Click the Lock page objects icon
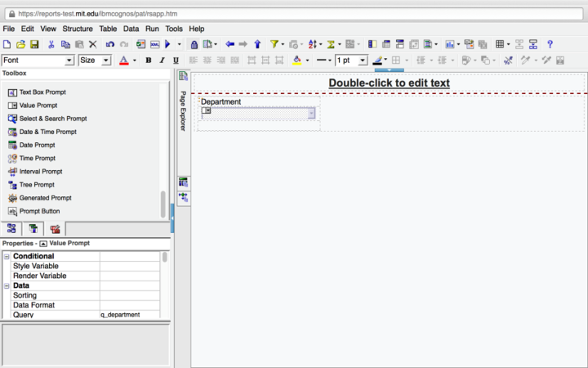Image resolution: width=588 pixels, height=368 pixels. coord(194,44)
